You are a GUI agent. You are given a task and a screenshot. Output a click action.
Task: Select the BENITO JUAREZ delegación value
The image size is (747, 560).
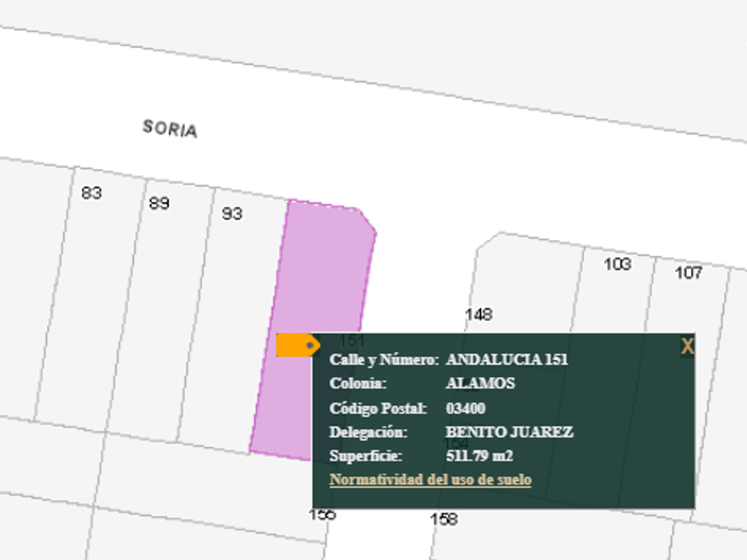tap(509, 433)
